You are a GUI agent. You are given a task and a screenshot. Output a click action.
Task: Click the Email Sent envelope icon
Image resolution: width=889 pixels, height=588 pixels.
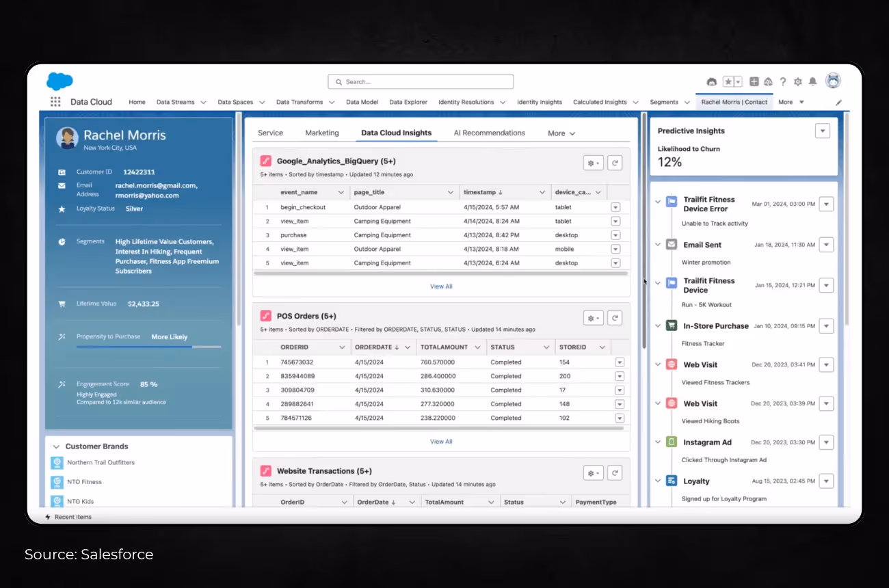tap(672, 245)
